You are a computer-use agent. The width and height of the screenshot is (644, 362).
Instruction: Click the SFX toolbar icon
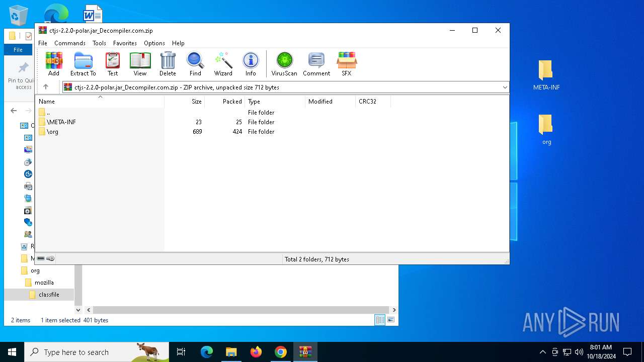[347, 64]
